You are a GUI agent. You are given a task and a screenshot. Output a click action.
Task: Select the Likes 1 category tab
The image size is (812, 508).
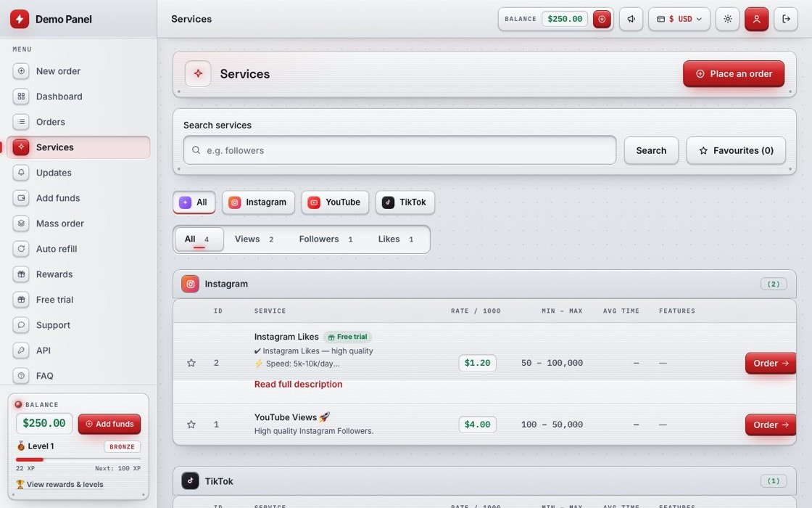point(396,239)
